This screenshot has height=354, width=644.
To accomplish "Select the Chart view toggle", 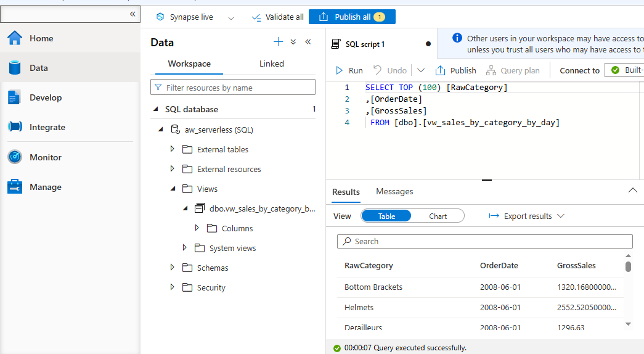I will coord(438,216).
